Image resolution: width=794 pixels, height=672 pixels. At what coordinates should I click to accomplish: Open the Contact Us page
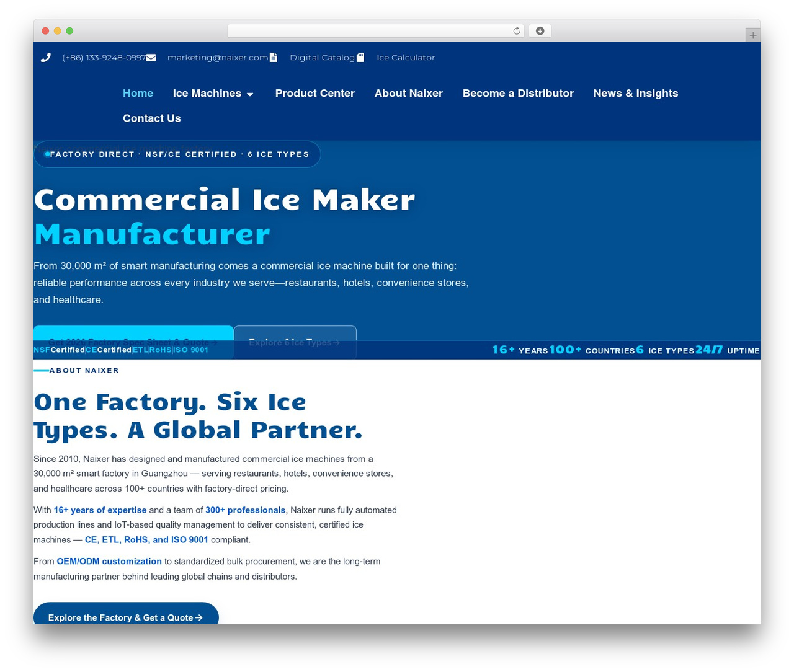152,118
